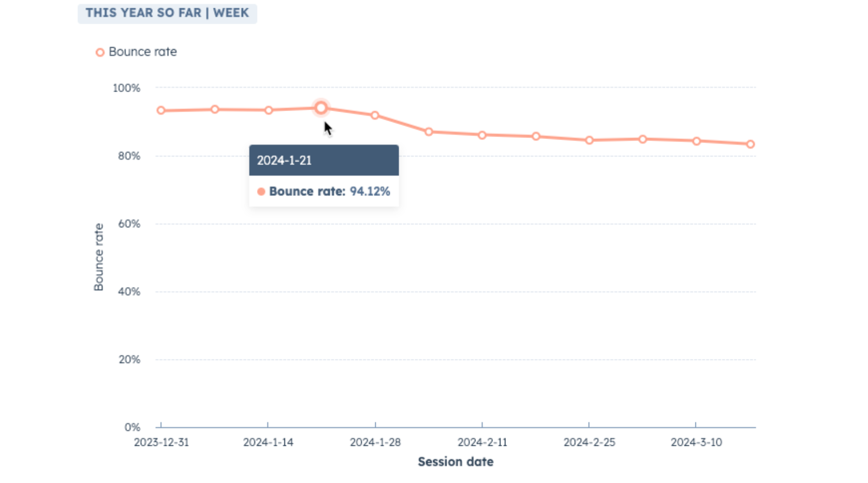Click the data point between 2024-2-11 and 2024-2-25

click(x=536, y=137)
